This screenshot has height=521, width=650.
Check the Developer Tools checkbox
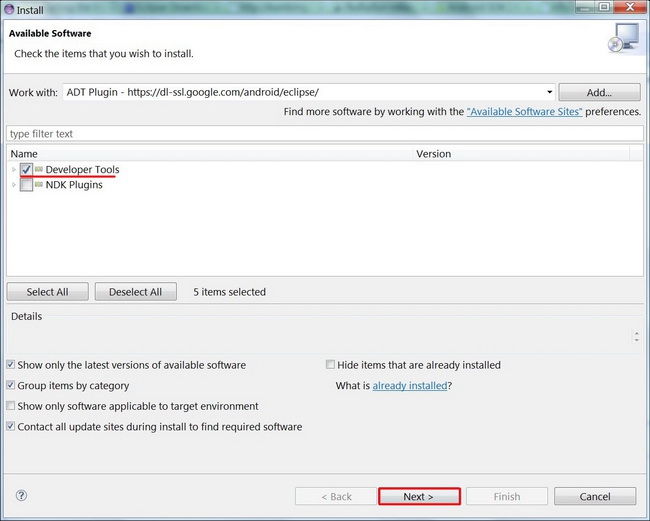(26, 169)
